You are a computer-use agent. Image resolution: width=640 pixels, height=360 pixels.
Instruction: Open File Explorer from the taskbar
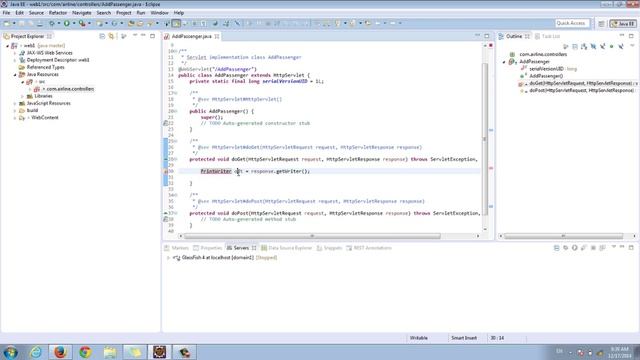[110, 352]
